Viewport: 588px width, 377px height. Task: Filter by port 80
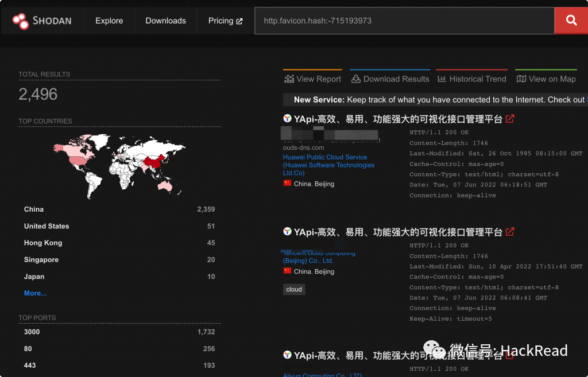[119, 348]
